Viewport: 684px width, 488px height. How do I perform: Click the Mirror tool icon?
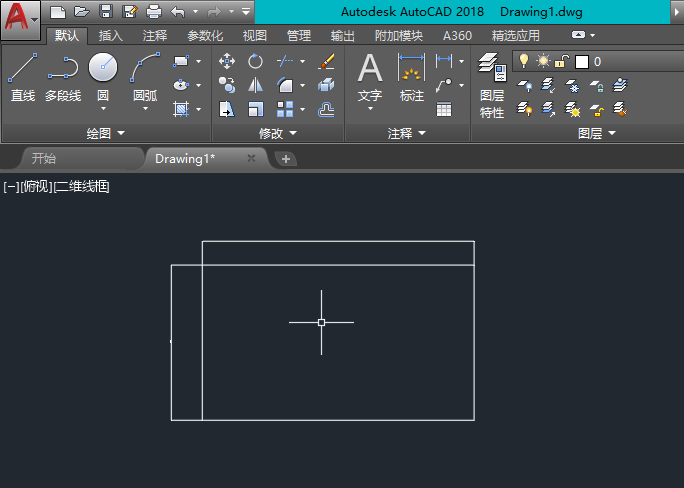click(x=255, y=85)
